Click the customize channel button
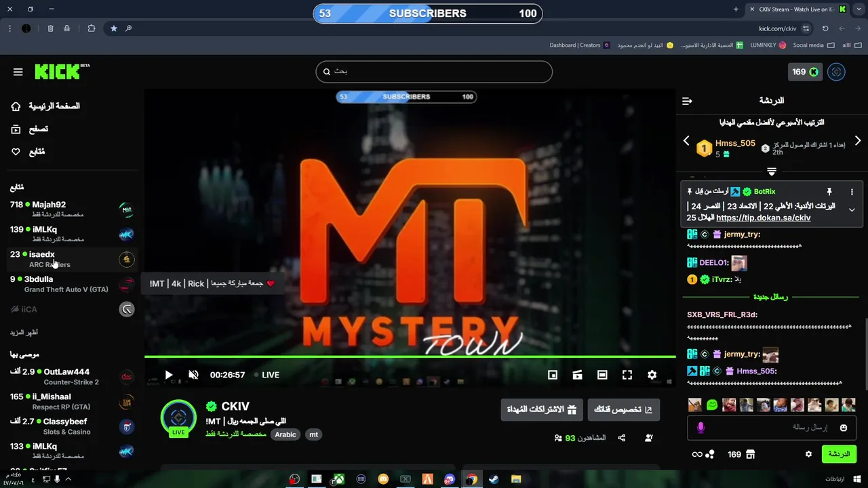This screenshot has height=488, width=868. pyautogui.click(x=623, y=409)
